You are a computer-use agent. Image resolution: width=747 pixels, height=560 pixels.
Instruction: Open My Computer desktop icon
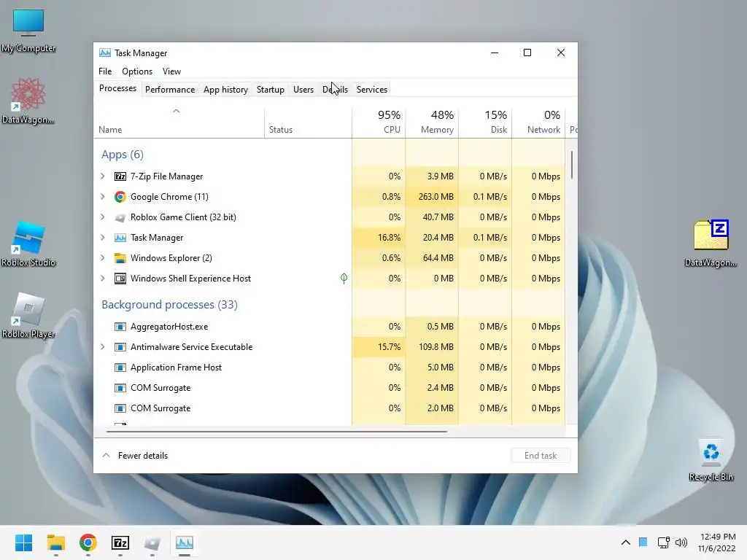coord(28,31)
